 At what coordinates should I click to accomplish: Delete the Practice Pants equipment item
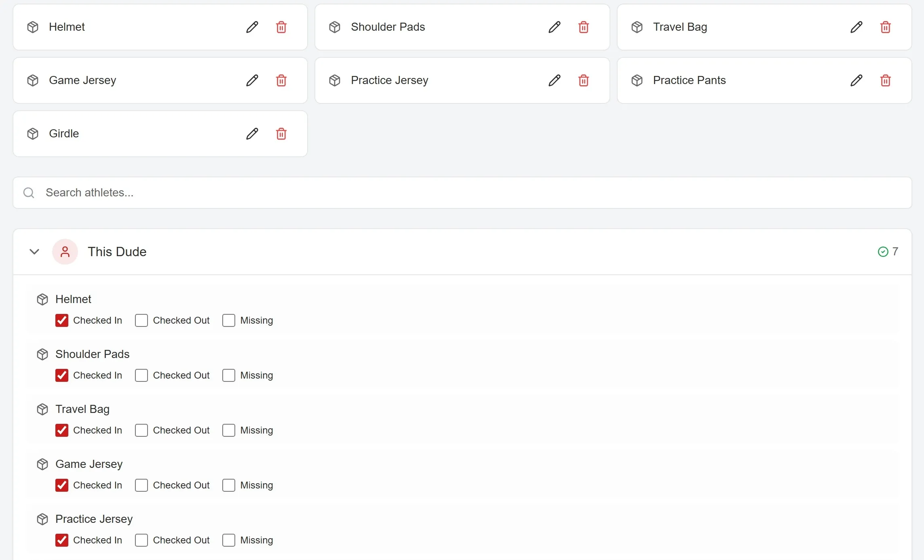coord(885,80)
